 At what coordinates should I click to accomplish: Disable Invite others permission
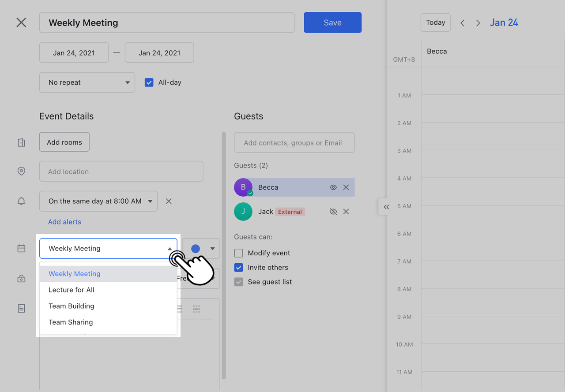[x=239, y=268]
